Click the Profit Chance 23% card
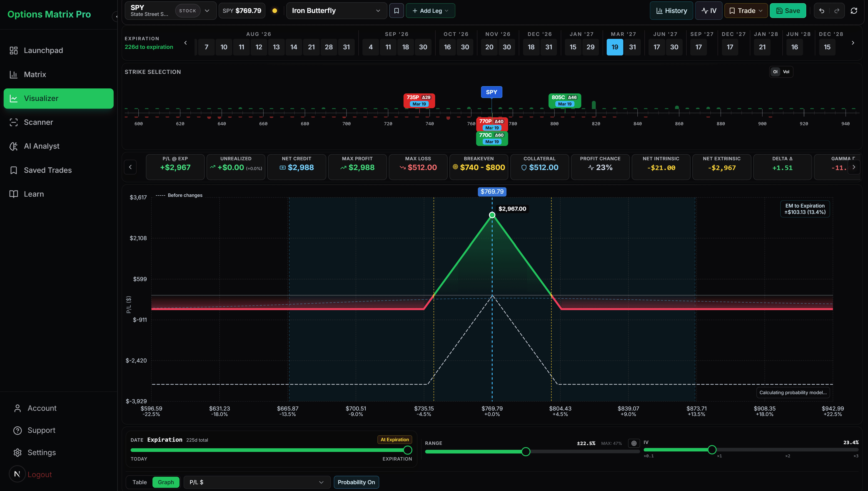 (600, 167)
